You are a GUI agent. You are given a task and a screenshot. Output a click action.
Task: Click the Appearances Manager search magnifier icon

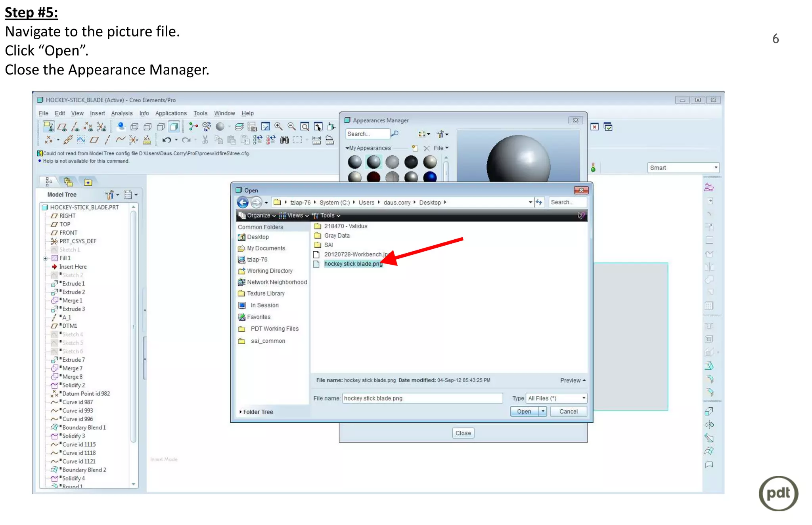coord(395,134)
